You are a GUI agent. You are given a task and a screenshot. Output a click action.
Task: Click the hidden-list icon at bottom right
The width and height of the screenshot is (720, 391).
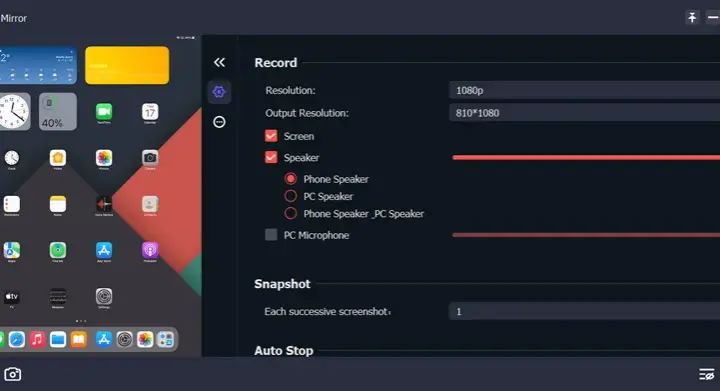706,374
